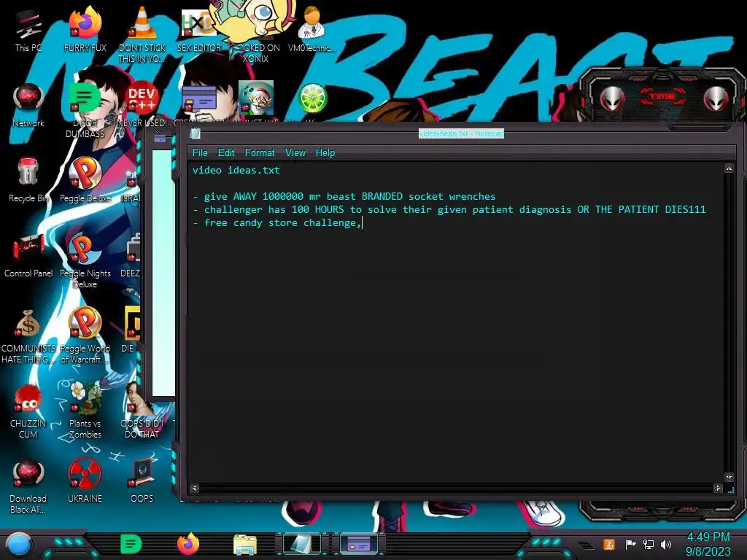Select the VM0Technic doctor desktop icon

pos(312,29)
